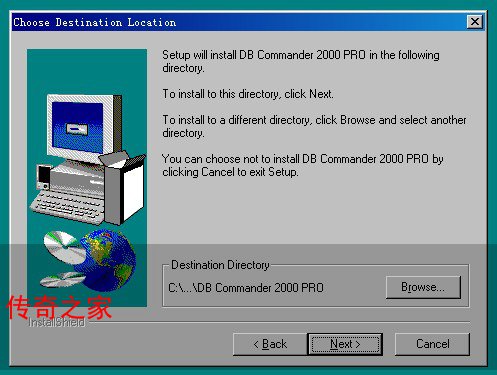This screenshot has height=375, width=497.
Task: Click the 'Setup will install DB Commander' paragraph
Action: click(x=301, y=61)
